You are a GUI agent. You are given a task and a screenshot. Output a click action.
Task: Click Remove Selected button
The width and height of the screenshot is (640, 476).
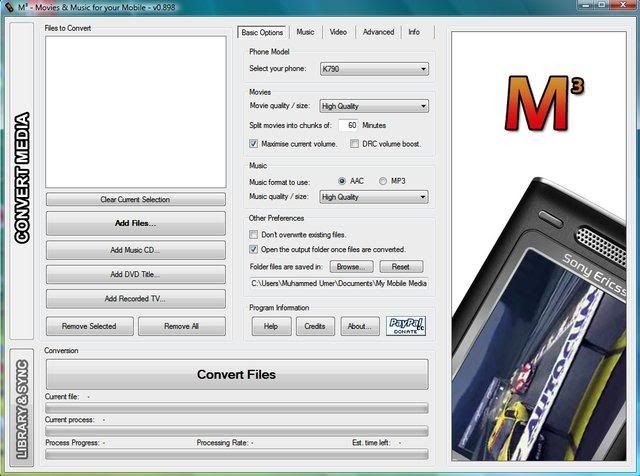click(89, 326)
